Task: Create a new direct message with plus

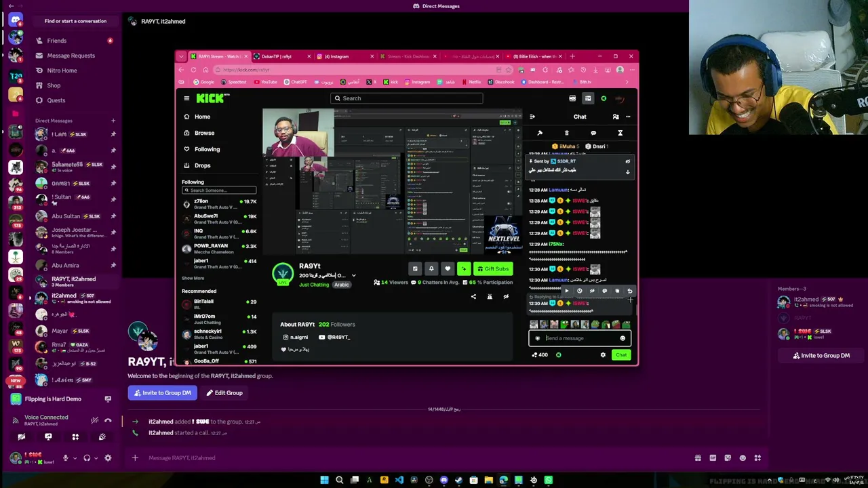Action: (113, 121)
